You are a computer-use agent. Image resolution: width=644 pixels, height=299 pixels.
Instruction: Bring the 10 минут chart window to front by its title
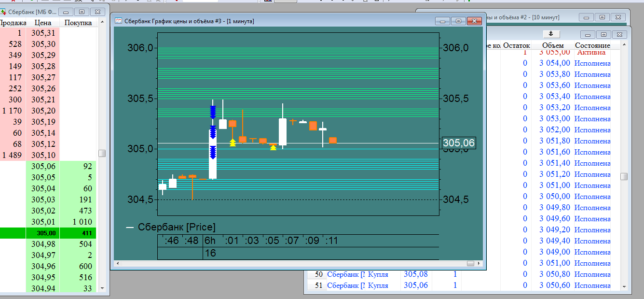[523, 17]
